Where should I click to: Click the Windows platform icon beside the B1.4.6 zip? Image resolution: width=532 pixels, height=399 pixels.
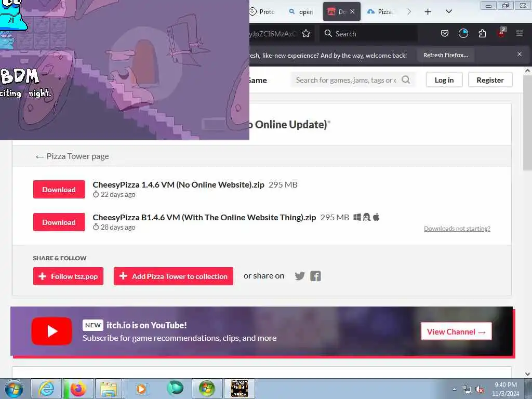pos(357,217)
